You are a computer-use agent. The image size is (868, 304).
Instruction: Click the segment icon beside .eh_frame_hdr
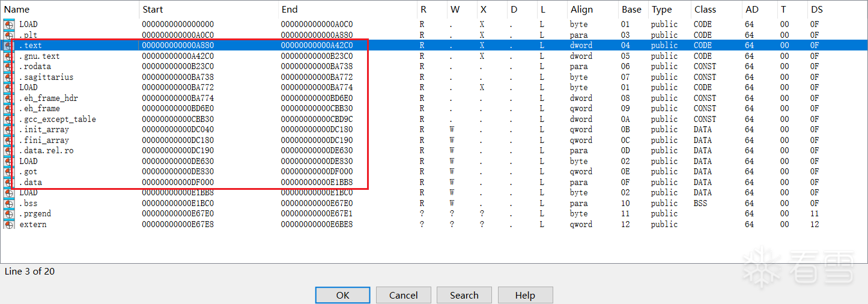pyautogui.click(x=9, y=98)
